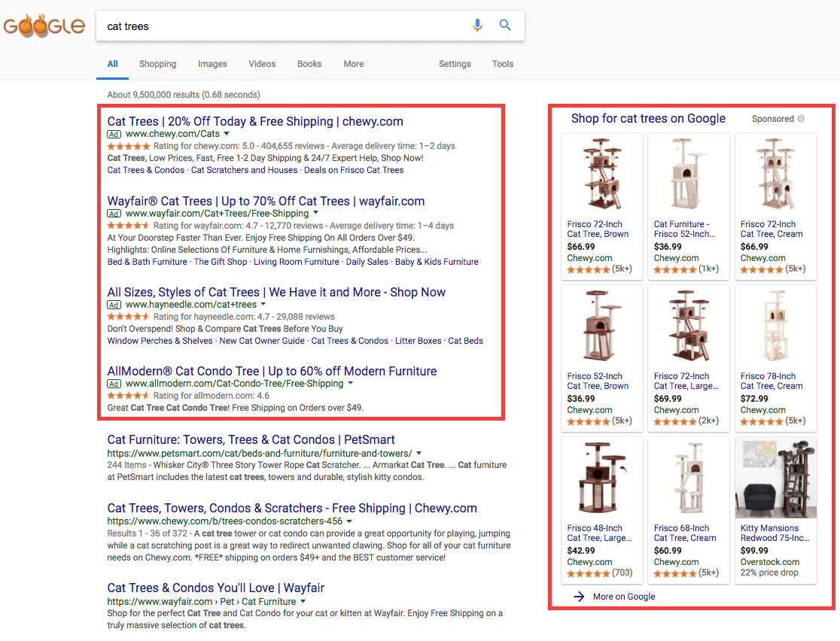Open the More menu
This screenshot has height=641, width=840.
click(x=354, y=64)
